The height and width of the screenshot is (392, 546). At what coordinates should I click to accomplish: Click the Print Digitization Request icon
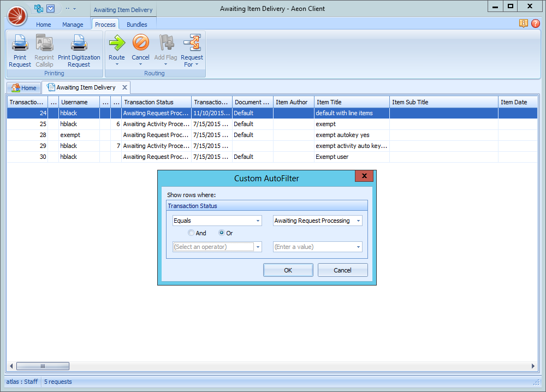[79, 43]
